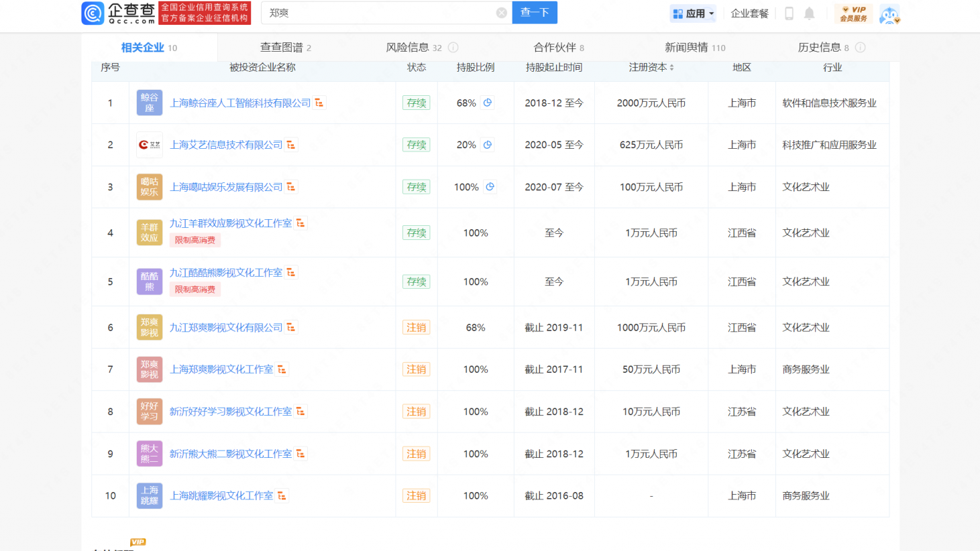Click 2000万元人民币 capital cell
This screenshot has height=551, width=980.
[x=651, y=103]
